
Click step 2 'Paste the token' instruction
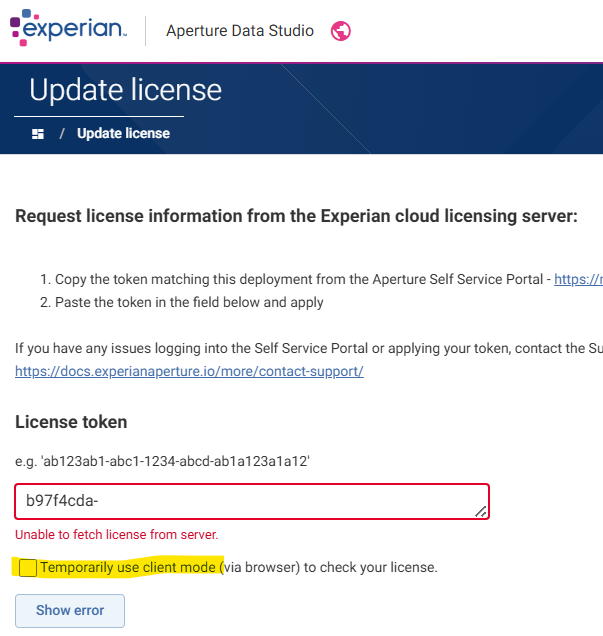[182, 302]
